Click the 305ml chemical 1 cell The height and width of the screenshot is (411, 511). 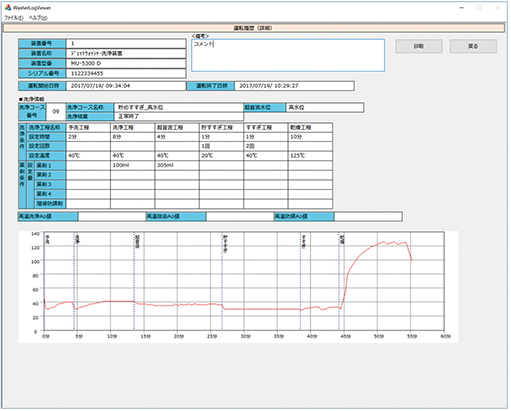[x=177, y=165]
